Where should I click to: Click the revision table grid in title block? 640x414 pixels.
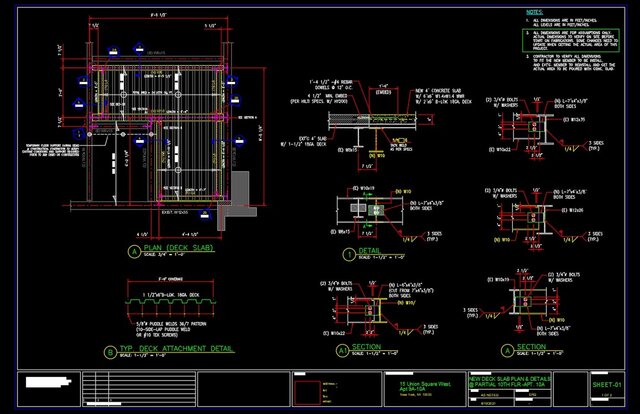click(139, 388)
